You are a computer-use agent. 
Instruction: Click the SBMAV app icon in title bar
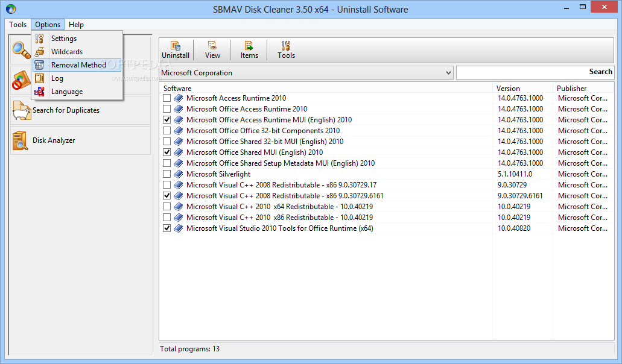point(11,8)
